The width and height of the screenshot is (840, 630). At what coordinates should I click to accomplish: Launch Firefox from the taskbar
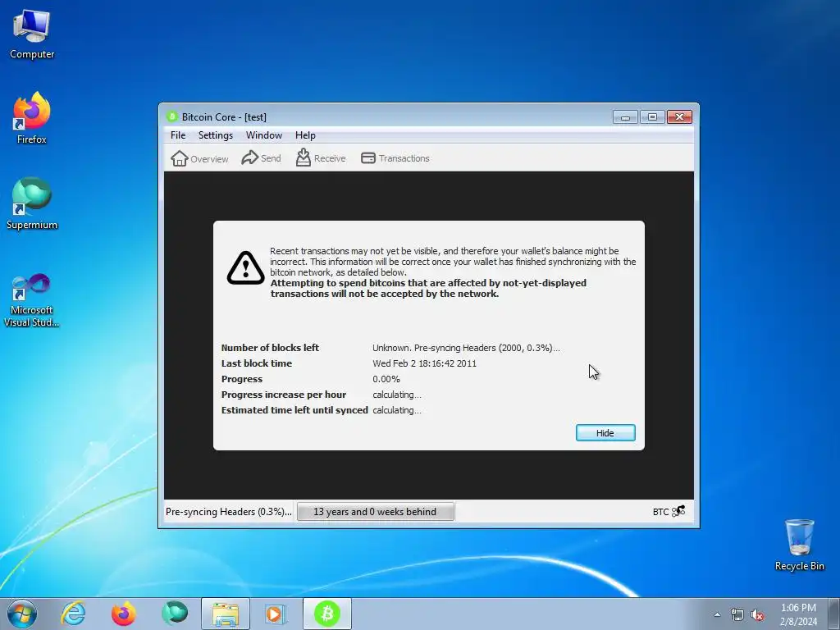[124, 614]
